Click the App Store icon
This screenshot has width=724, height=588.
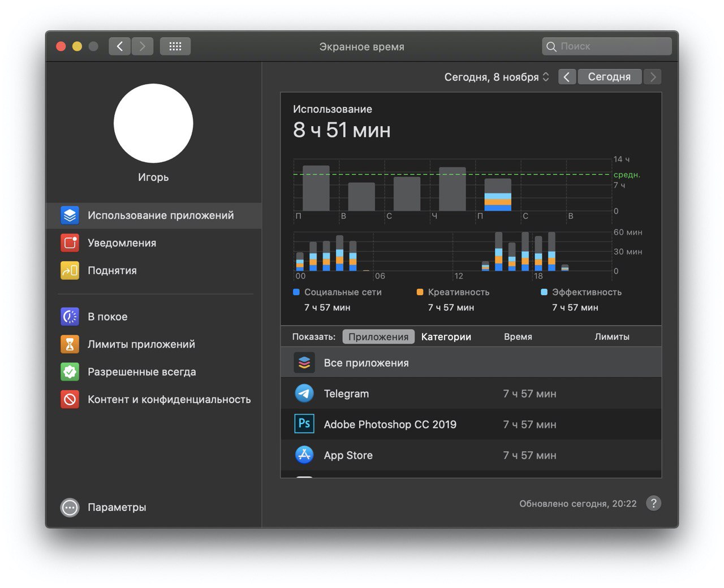304,455
